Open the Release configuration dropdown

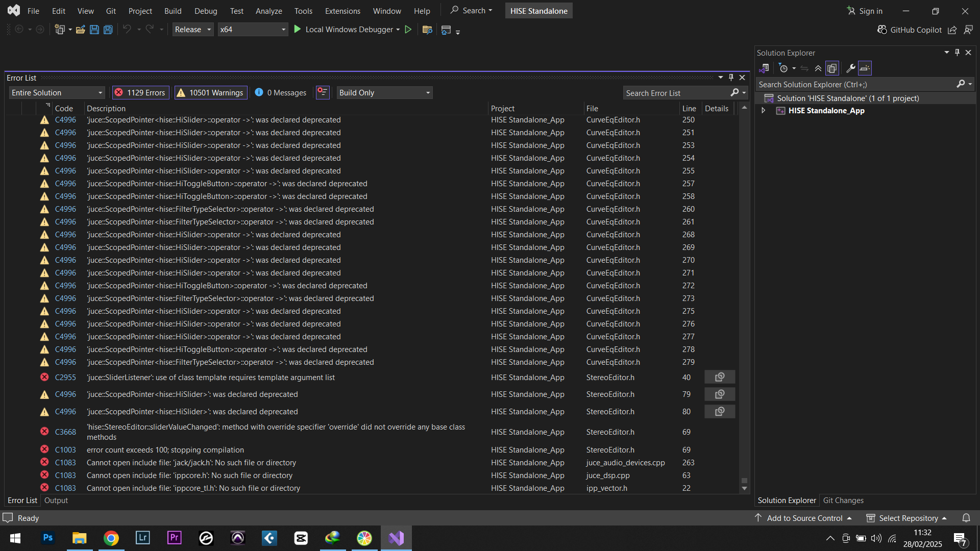193,30
